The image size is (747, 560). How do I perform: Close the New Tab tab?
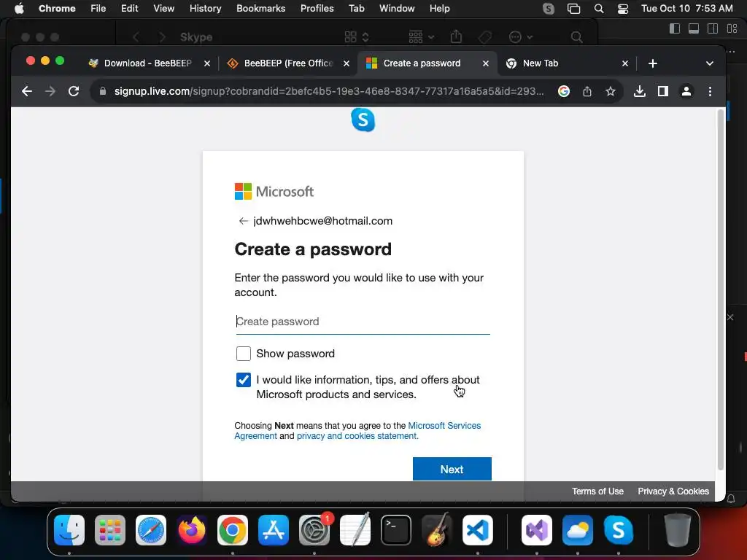pos(625,63)
